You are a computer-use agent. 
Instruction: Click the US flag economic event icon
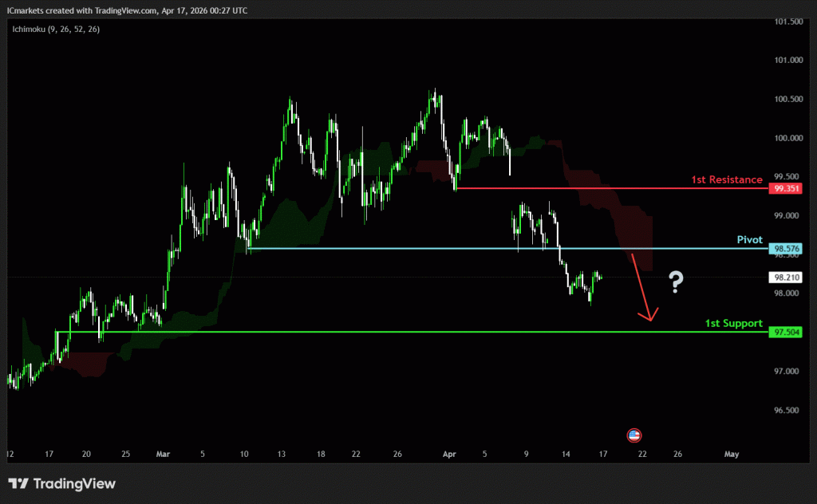pos(633,435)
